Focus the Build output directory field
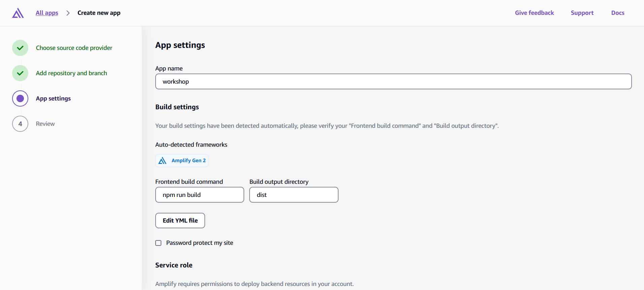This screenshot has width=644, height=290. 294,195
